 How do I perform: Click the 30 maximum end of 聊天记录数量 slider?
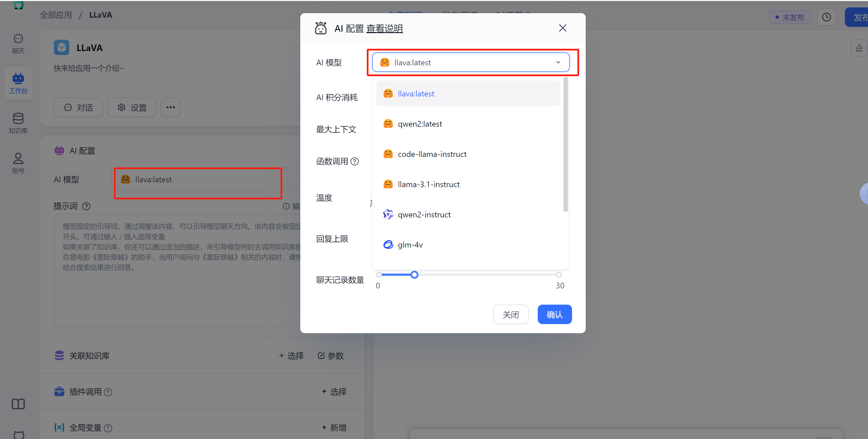(x=559, y=275)
